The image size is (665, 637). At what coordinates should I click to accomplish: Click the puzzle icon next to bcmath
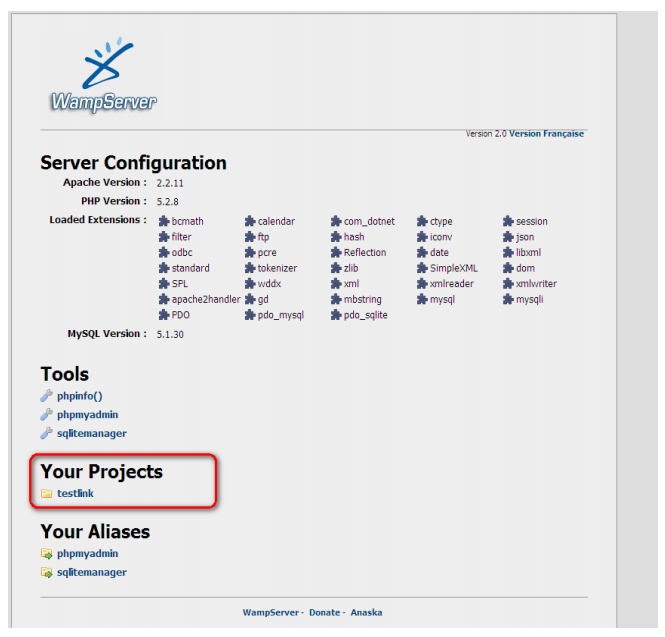pos(164,221)
